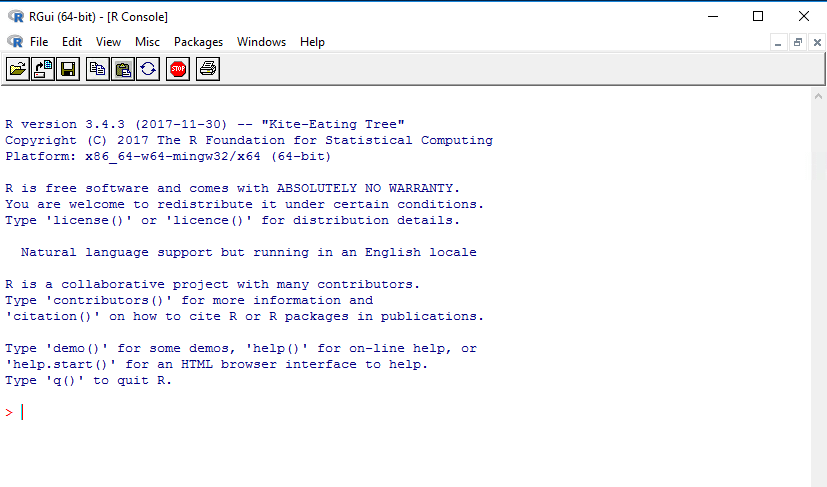Screen dimensions: 827x487
Task: Open the File menu
Action: pos(39,42)
